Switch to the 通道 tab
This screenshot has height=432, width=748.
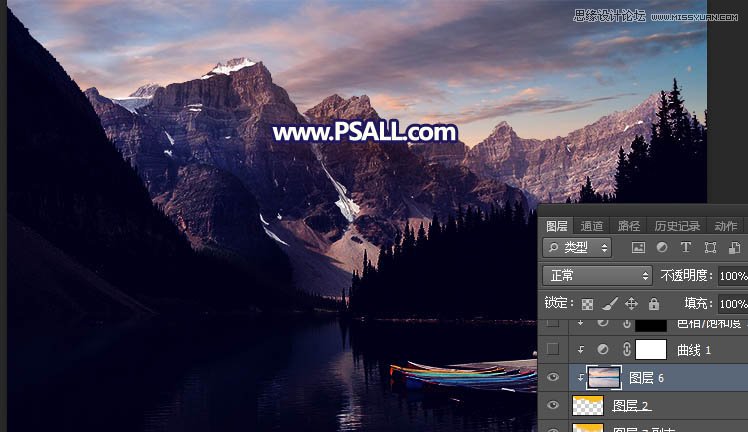pyautogui.click(x=592, y=226)
